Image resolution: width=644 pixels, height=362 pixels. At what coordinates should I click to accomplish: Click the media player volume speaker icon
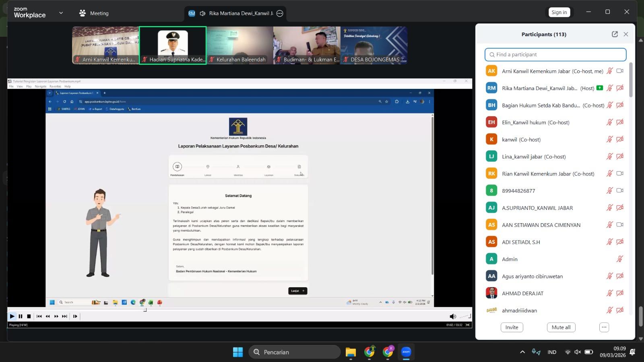coord(453,317)
